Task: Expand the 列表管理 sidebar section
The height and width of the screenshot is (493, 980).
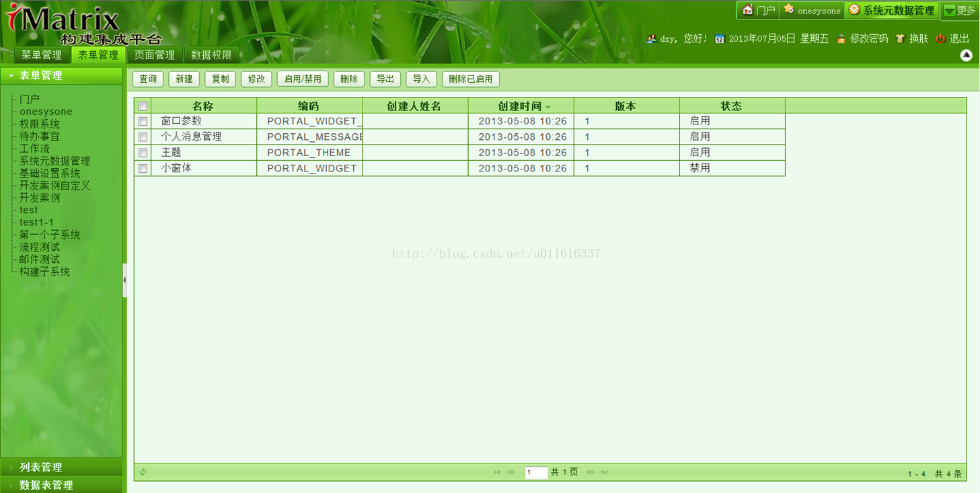Action: [61, 467]
